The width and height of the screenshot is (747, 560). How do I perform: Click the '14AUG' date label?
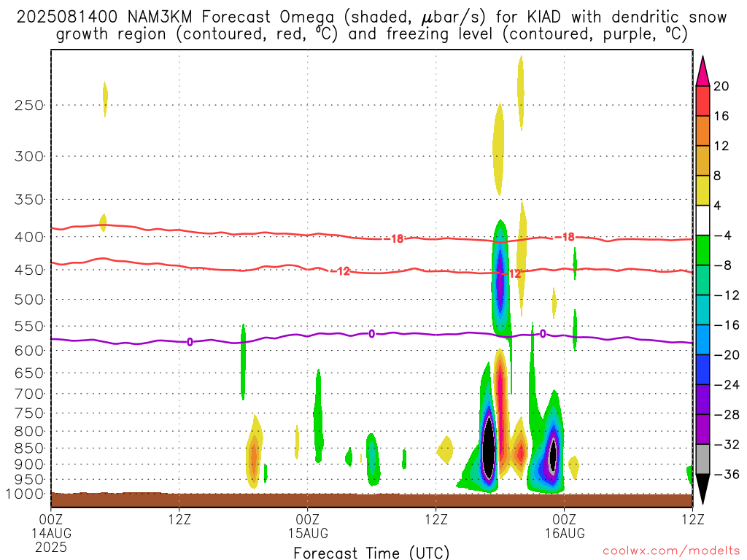coord(52,533)
